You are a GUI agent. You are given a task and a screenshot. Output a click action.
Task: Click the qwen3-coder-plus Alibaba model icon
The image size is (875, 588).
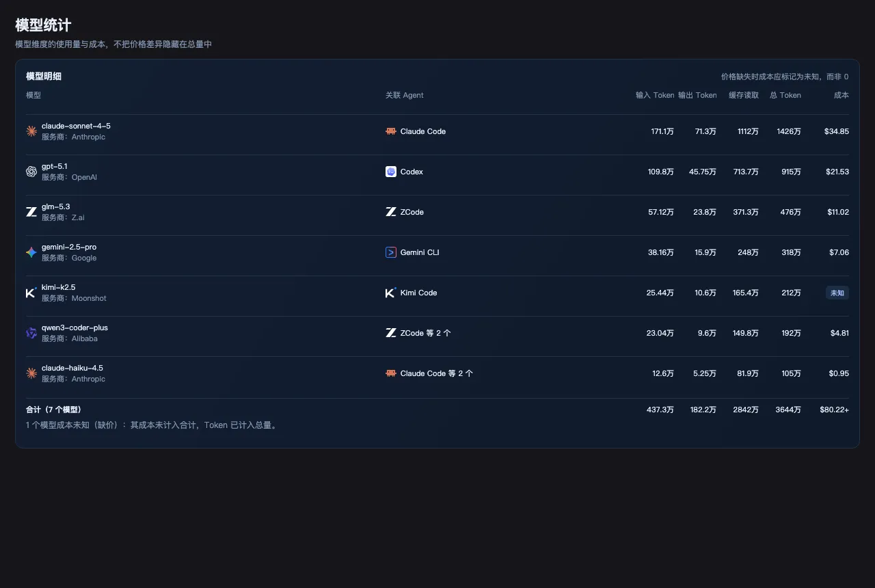tap(31, 333)
